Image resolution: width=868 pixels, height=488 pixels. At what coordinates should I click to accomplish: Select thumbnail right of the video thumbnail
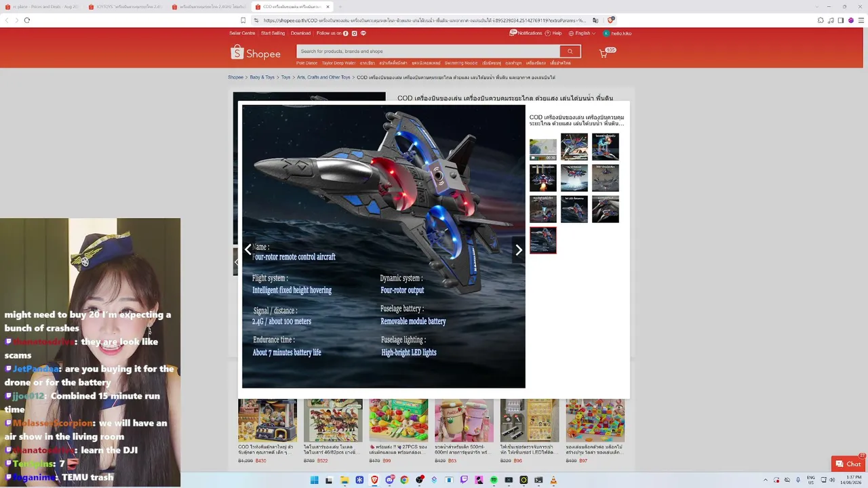pyautogui.click(x=574, y=147)
